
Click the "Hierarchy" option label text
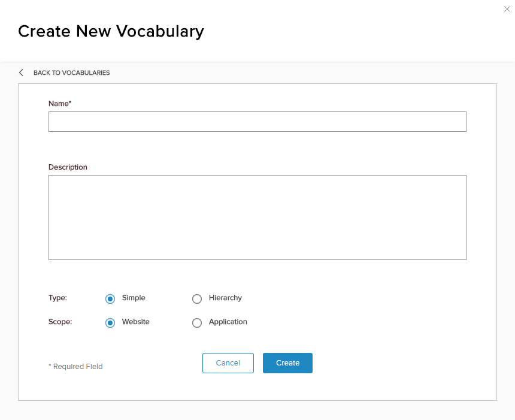(225, 298)
